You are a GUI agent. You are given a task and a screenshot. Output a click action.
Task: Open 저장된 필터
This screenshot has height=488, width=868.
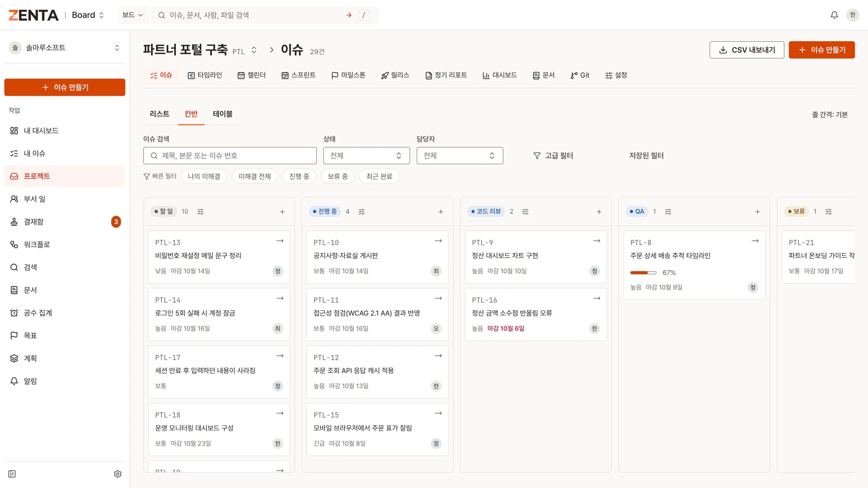point(646,155)
